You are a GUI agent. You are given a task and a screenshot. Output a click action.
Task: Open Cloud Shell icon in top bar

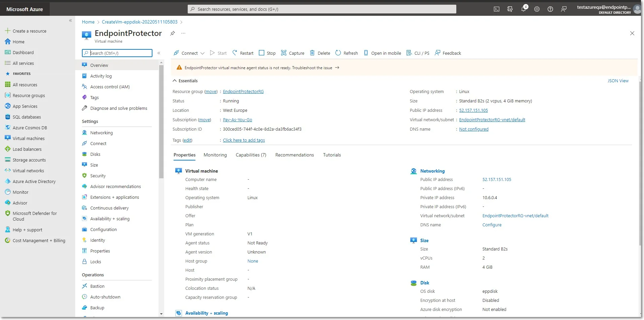pos(496,9)
